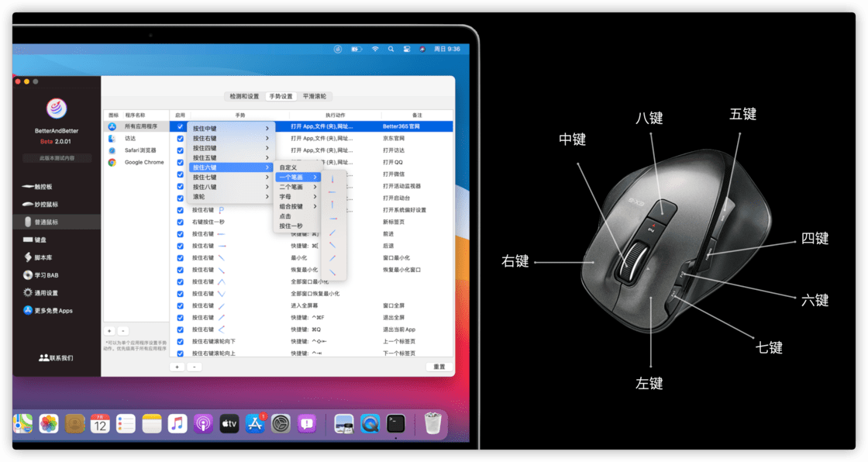868x462 pixels.
Task: Toggle checkbox for 退出当前App row
Action: pyautogui.click(x=180, y=329)
